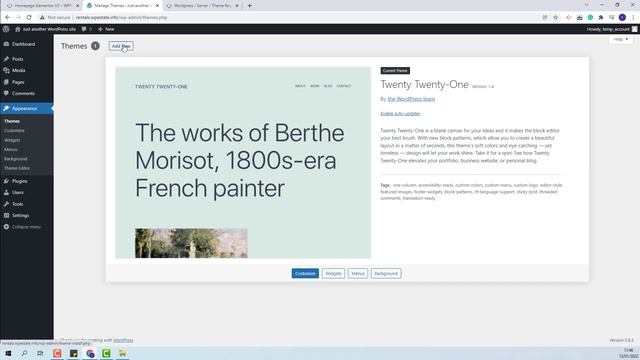Screen dimensions: 640x360
Task: Close the Homepage Elementor V2 tab
Action: click(78, 6)
